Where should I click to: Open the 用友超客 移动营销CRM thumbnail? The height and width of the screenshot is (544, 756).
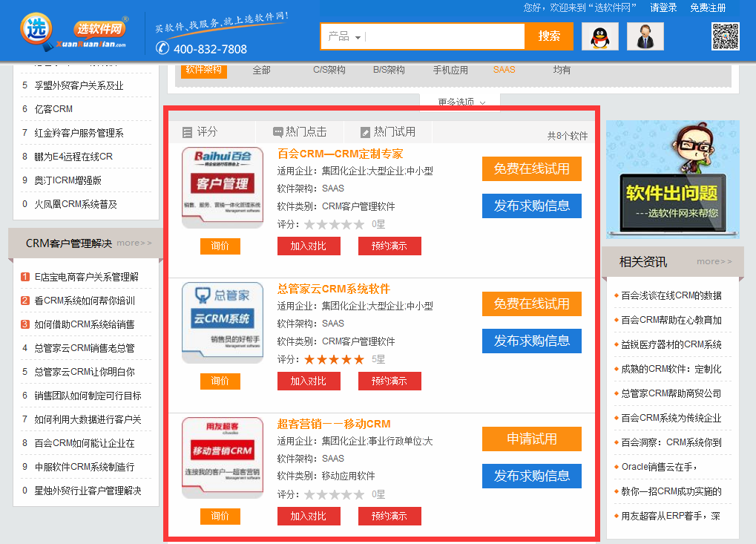223,458
